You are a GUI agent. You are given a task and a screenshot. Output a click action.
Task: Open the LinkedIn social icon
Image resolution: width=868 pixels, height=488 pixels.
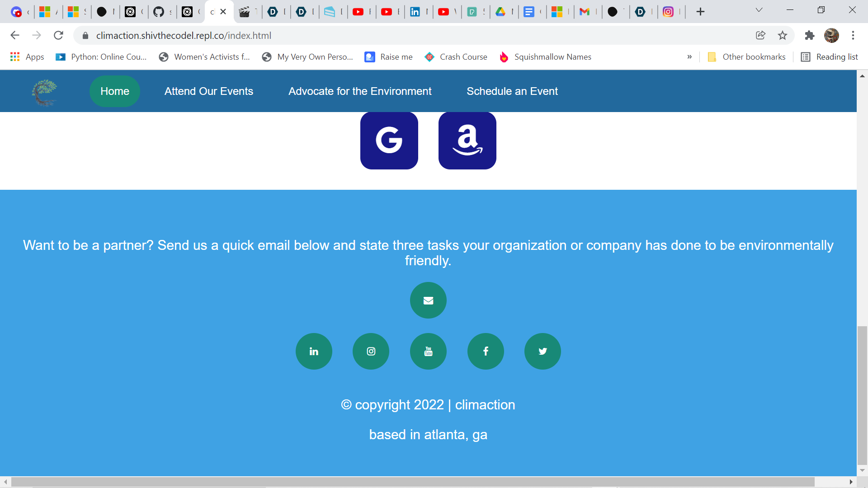click(x=314, y=352)
